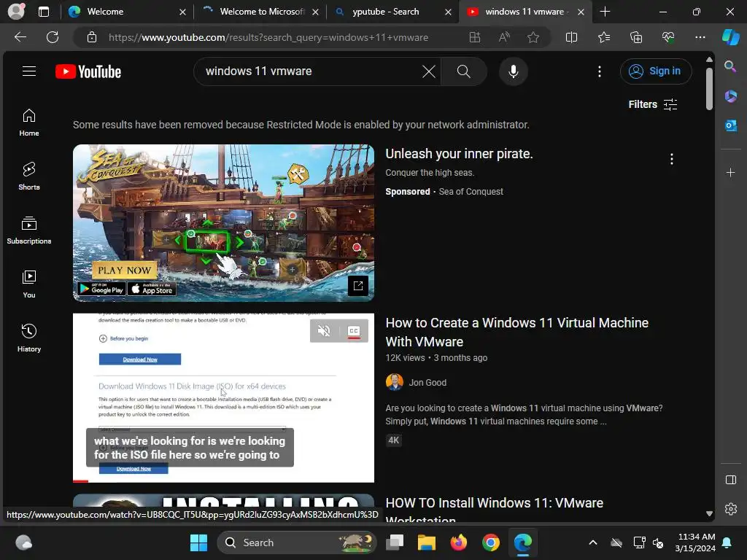Open the Favorites list button
Image resolution: width=747 pixels, height=560 pixels.
coord(603,37)
